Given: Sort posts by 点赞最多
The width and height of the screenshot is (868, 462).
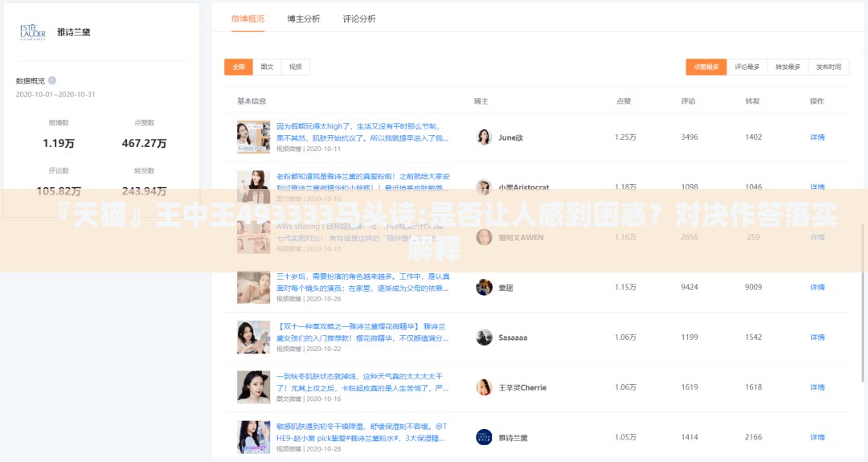Looking at the screenshot, I should [706, 67].
